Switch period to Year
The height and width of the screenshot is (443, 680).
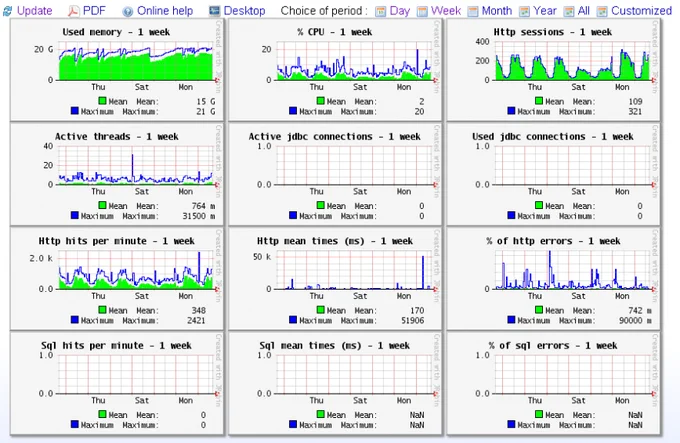pos(545,11)
